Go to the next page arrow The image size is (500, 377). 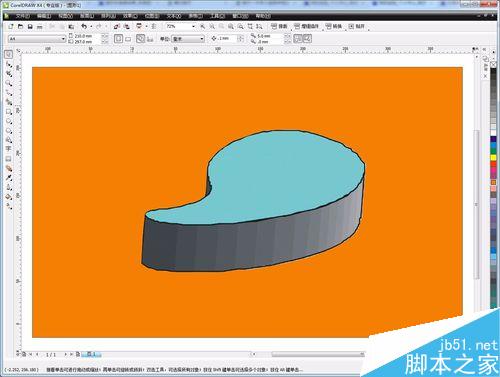coord(66,354)
